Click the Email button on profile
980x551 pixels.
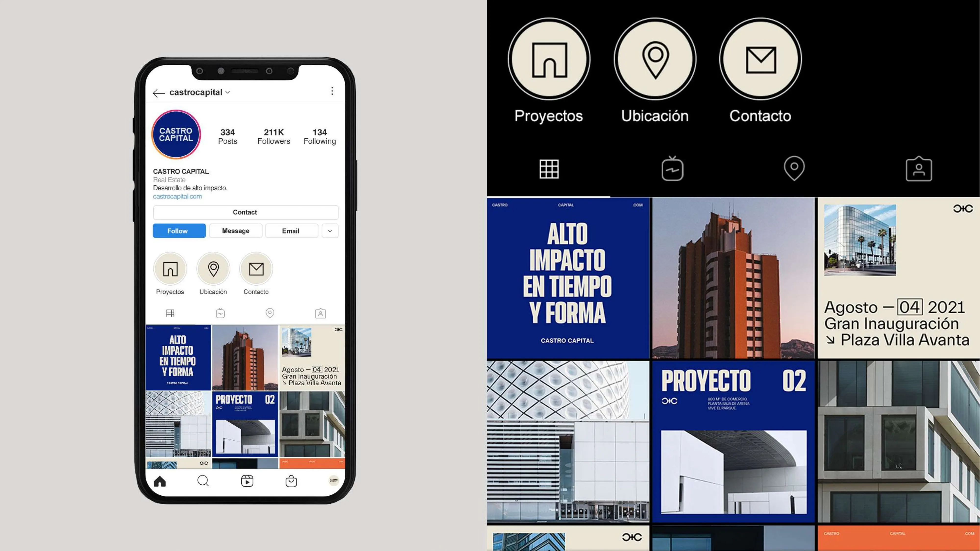[291, 231]
